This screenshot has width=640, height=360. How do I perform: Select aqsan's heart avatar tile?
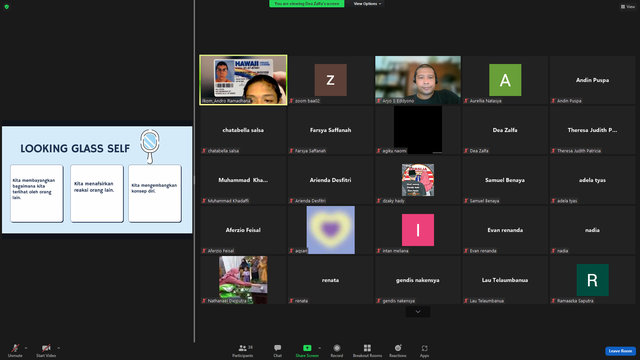tap(331, 230)
